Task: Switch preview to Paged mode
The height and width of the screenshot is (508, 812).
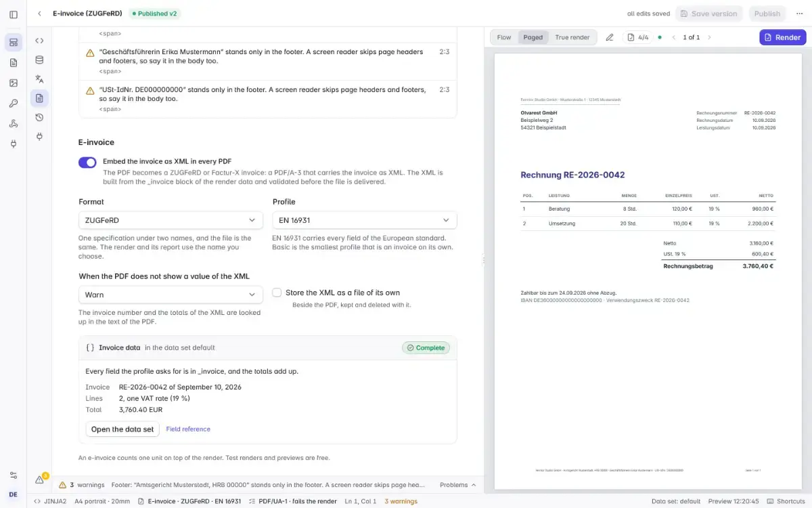Action: click(533, 37)
